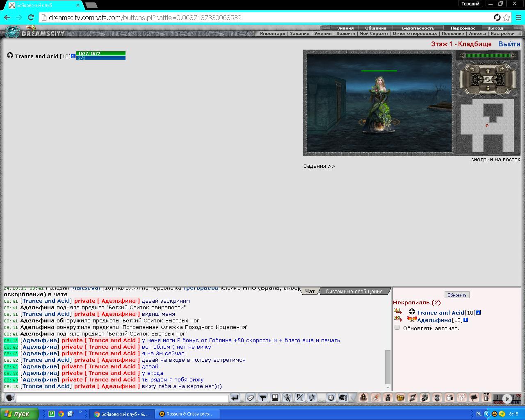Click the speaking head icon beside chat input
This screenshot has width=525, height=420.
pyautogui.click(x=10, y=398)
